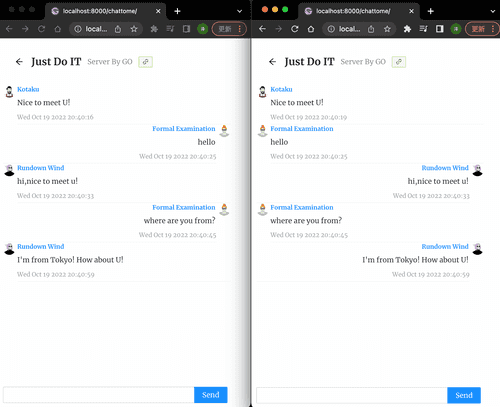
Task: Click back arrow in right chat header
Action: 273,62
